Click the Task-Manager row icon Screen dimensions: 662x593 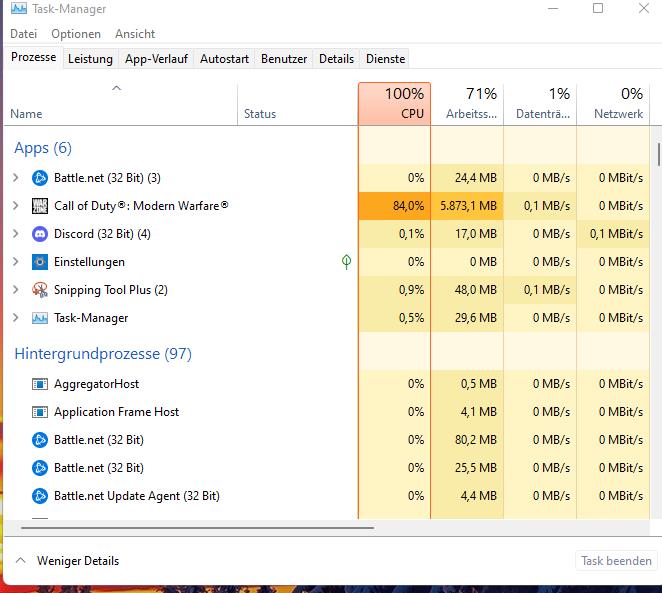(40, 318)
